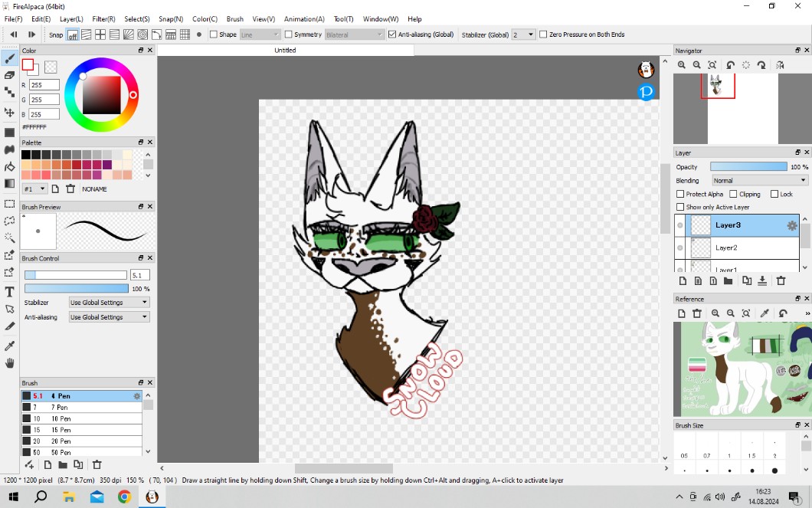The image size is (812, 508).
Task: Open the Blending mode dropdown
Action: pos(759,181)
